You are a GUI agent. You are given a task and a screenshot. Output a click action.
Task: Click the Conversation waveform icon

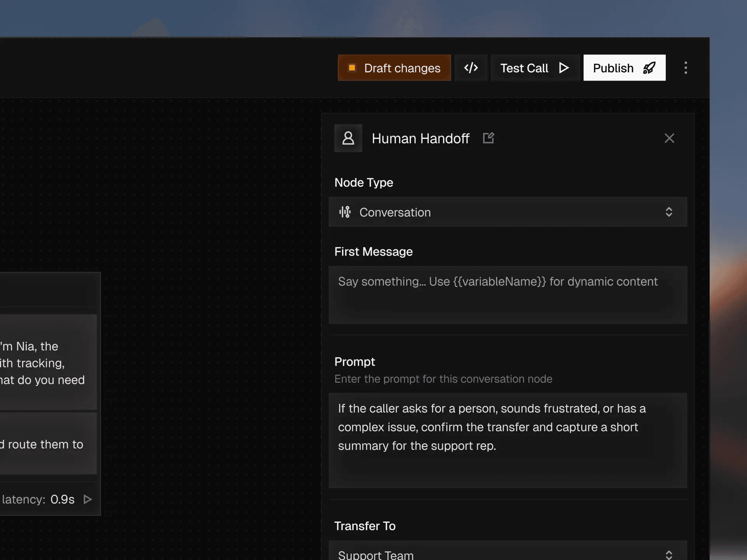345,212
